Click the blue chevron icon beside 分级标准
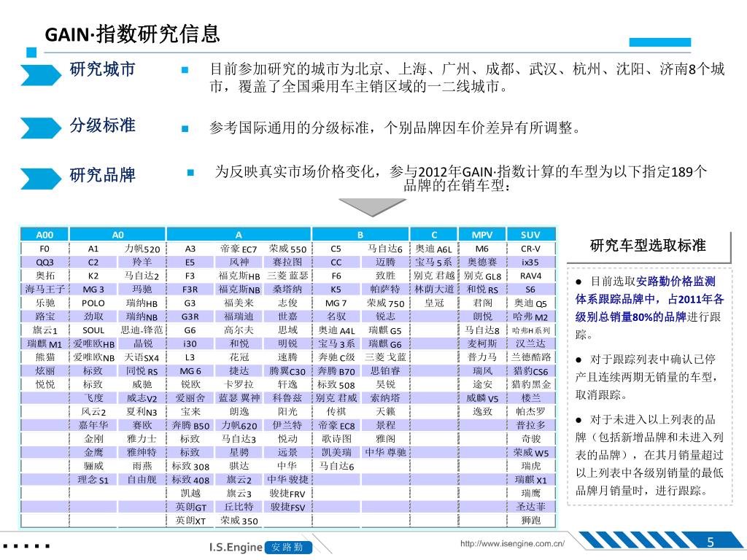 pos(41,128)
